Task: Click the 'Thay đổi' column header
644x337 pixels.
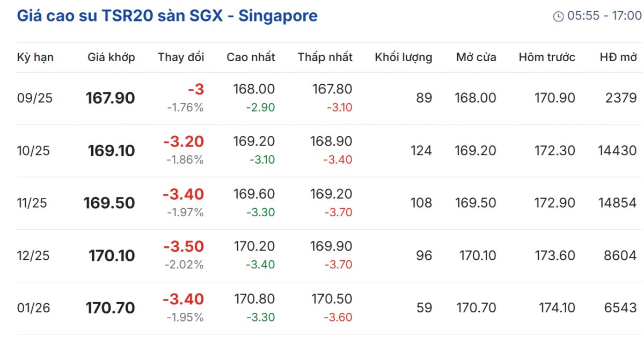Action: pyautogui.click(x=181, y=57)
